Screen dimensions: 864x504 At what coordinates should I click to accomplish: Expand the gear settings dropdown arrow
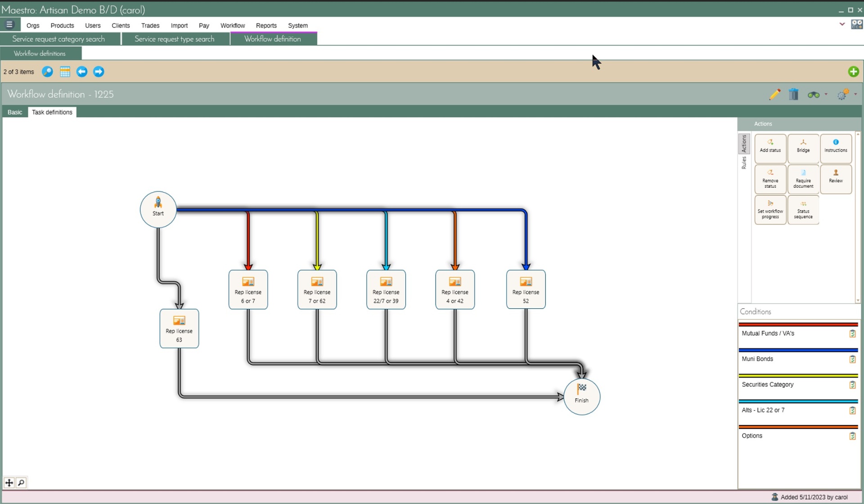pos(855,94)
